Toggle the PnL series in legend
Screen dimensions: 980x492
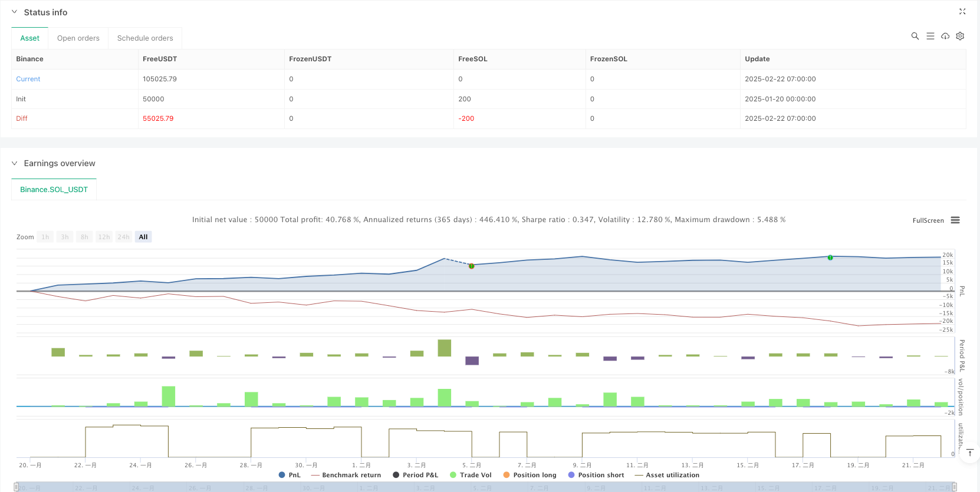click(290, 475)
